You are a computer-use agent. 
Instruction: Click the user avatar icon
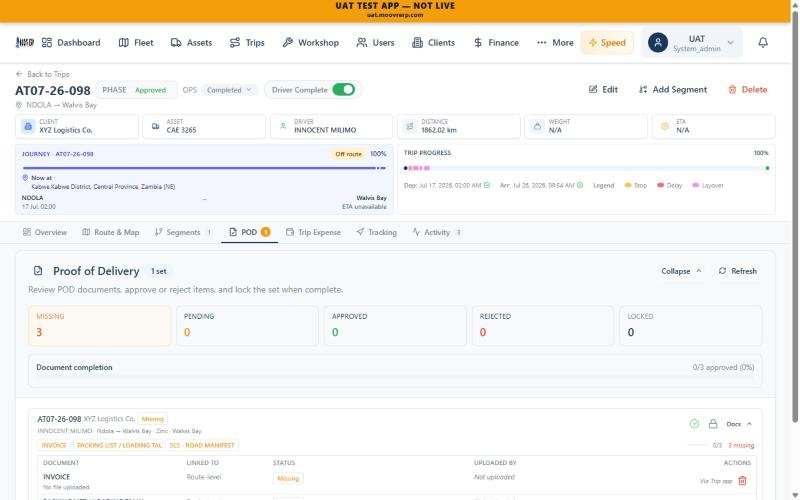point(658,43)
